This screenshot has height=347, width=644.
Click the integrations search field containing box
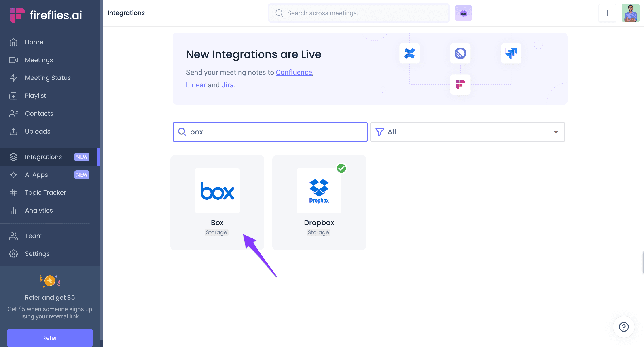click(270, 132)
